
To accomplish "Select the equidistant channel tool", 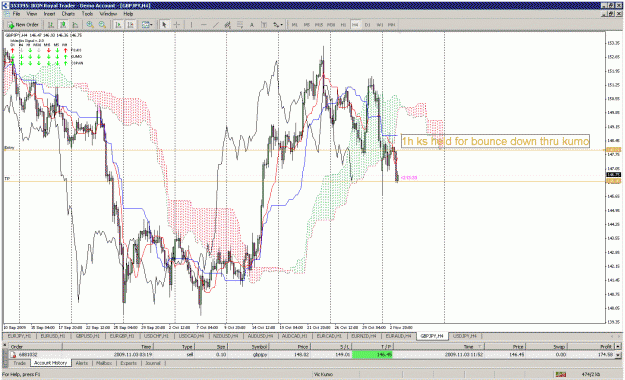I will 228,25.
